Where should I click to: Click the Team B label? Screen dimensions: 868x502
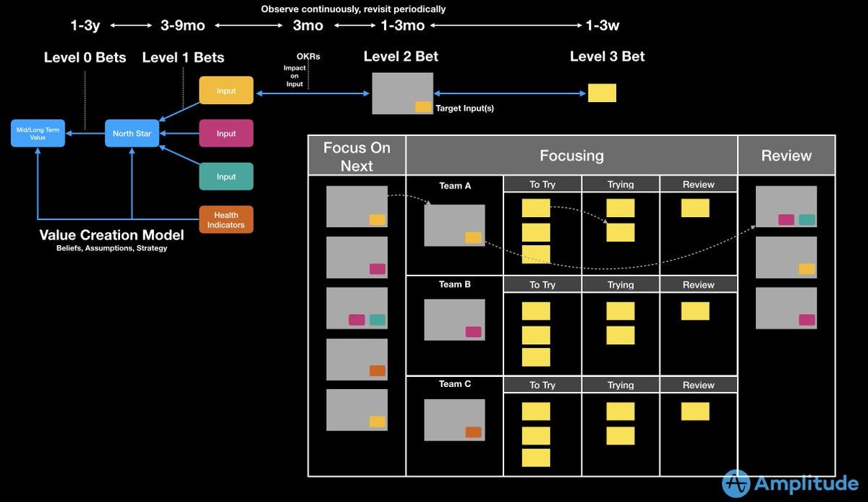(455, 284)
